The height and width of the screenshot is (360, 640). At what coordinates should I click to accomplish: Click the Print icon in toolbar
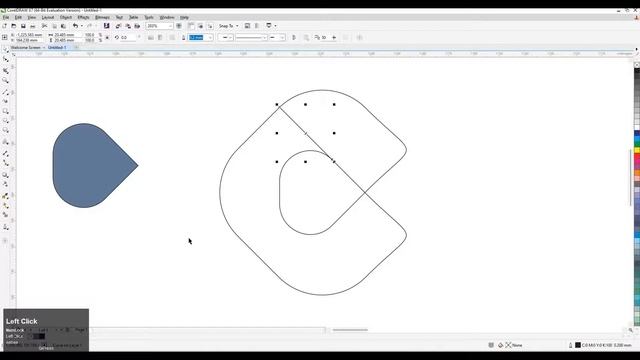click(33, 26)
